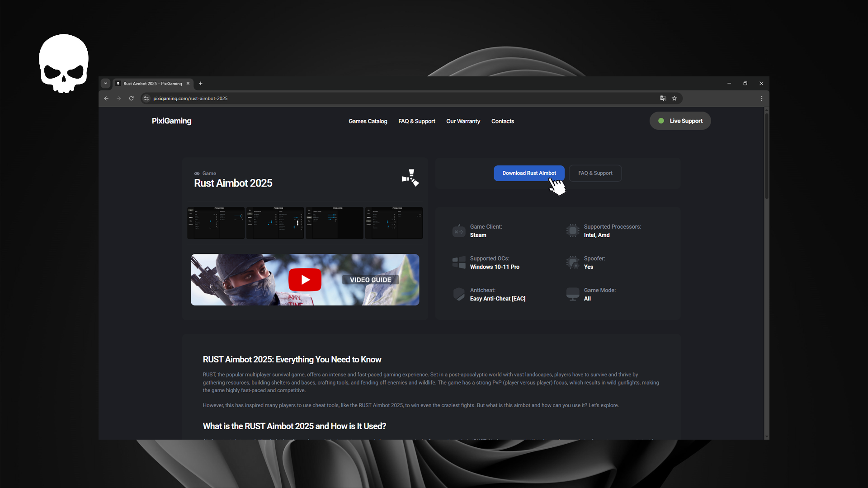Click the gamepad icon beside Game label
The height and width of the screenshot is (488, 868).
[x=197, y=174]
